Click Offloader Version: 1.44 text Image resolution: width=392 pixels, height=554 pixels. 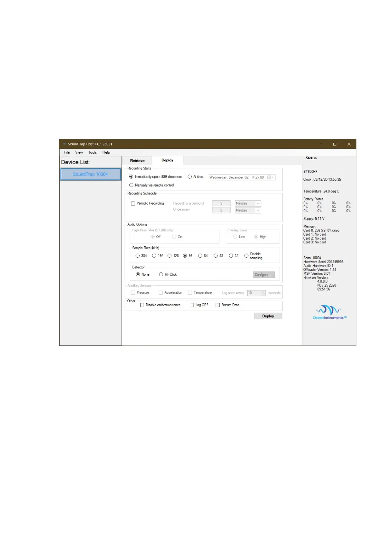(320, 270)
